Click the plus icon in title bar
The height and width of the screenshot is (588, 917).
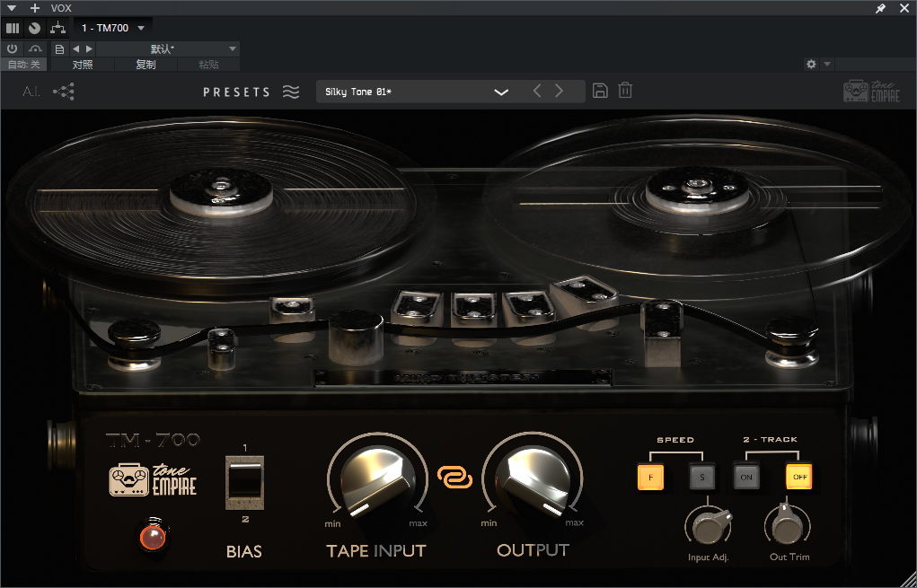(x=34, y=8)
